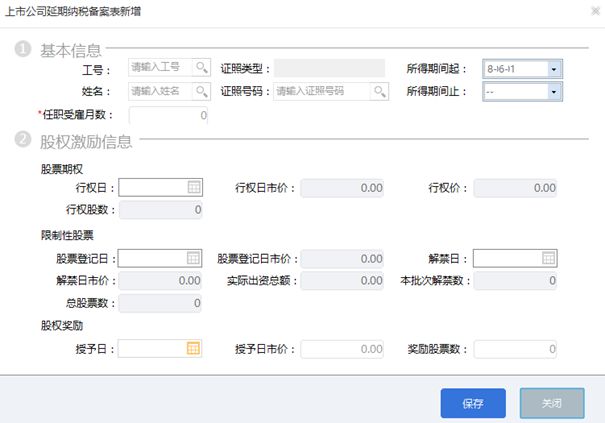Click into the 姓名 text field
This screenshot has height=423, width=605.
160,91
